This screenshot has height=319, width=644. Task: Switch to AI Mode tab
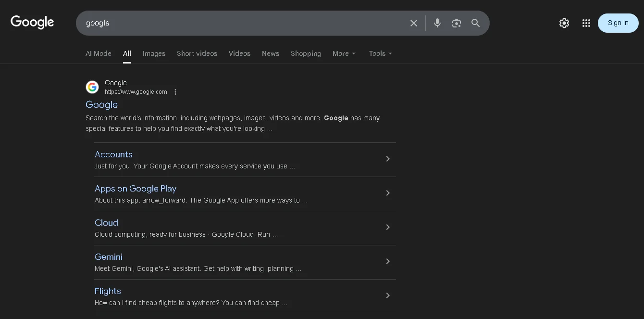tap(98, 53)
